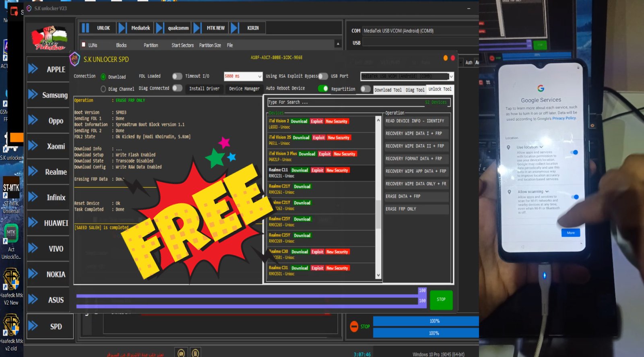
Task: Click the Google logo on phone screen
Action: point(541,88)
